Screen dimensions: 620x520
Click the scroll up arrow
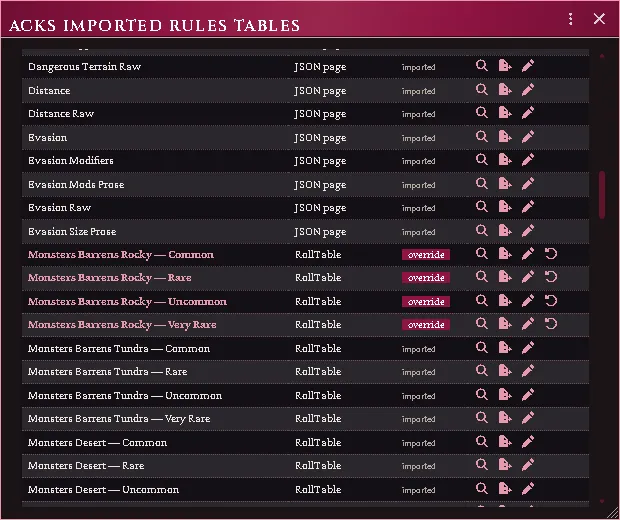point(602,57)
